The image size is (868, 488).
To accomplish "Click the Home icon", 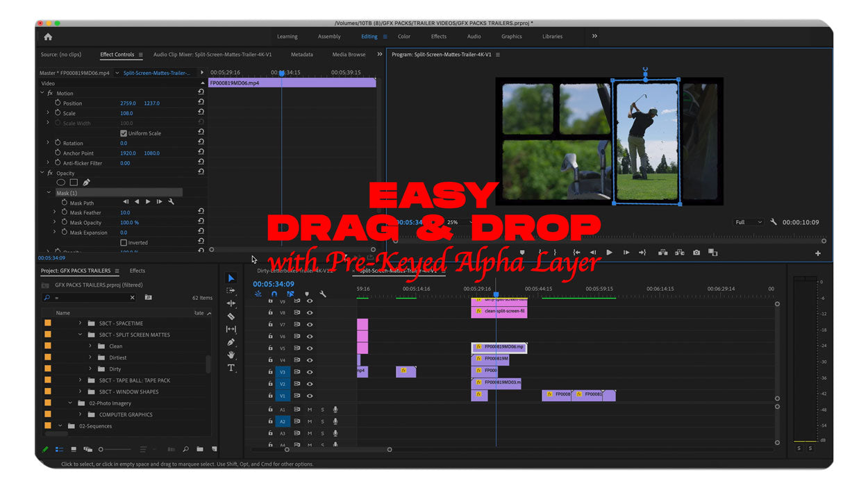I will click(x=48, y=37).
